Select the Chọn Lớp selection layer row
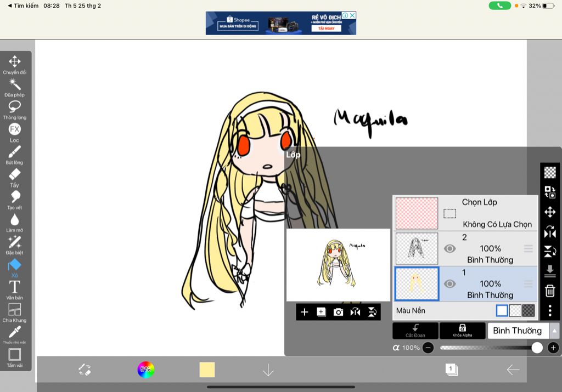 (x=465, y=213)
